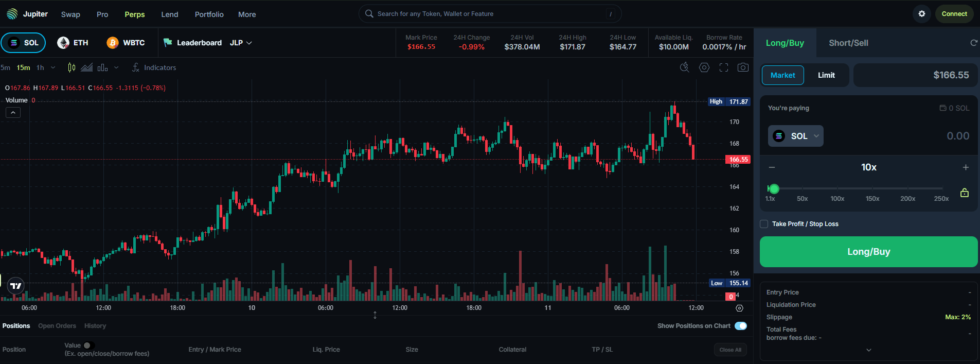The image size is (980, 364).
Task: Click the TradingView logo
Action: [x=16, y=286]
